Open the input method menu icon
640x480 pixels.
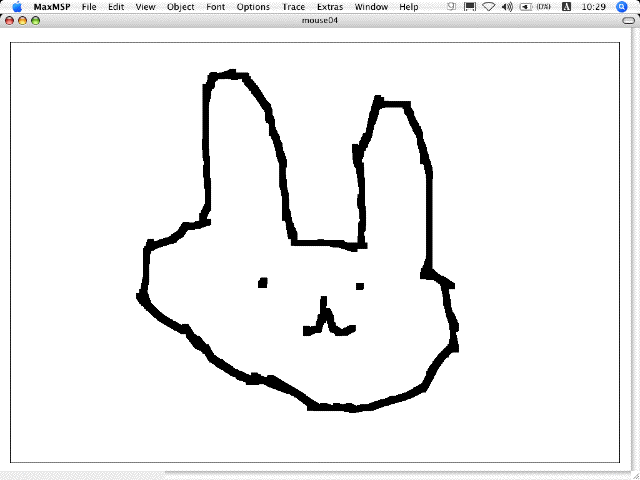pyautogui.click(x=567, y=7)
